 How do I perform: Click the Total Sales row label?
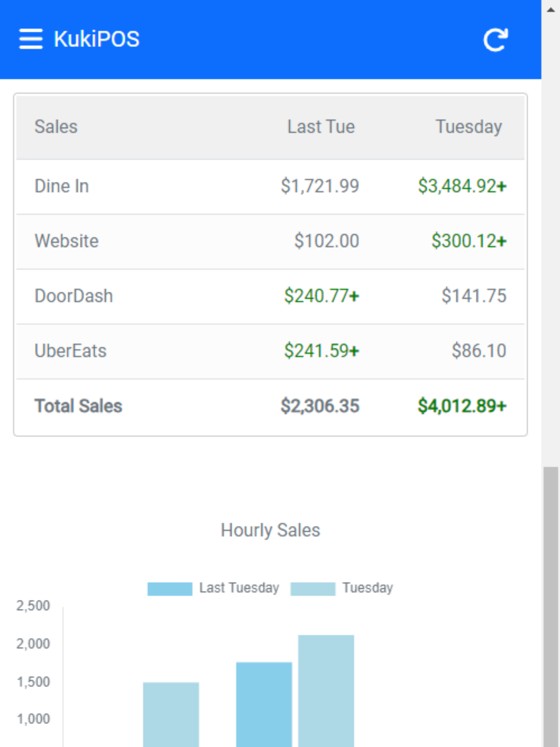[x=78, y=406]
